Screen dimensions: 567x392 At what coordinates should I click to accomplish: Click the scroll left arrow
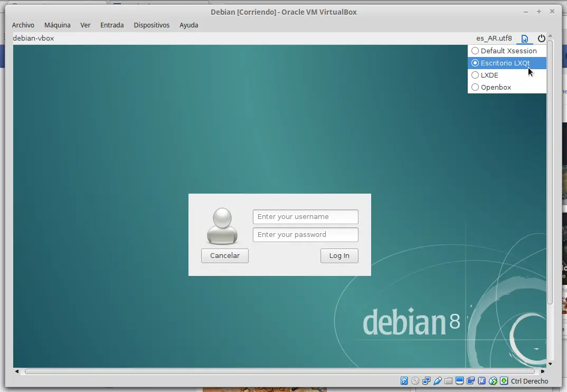17,371
